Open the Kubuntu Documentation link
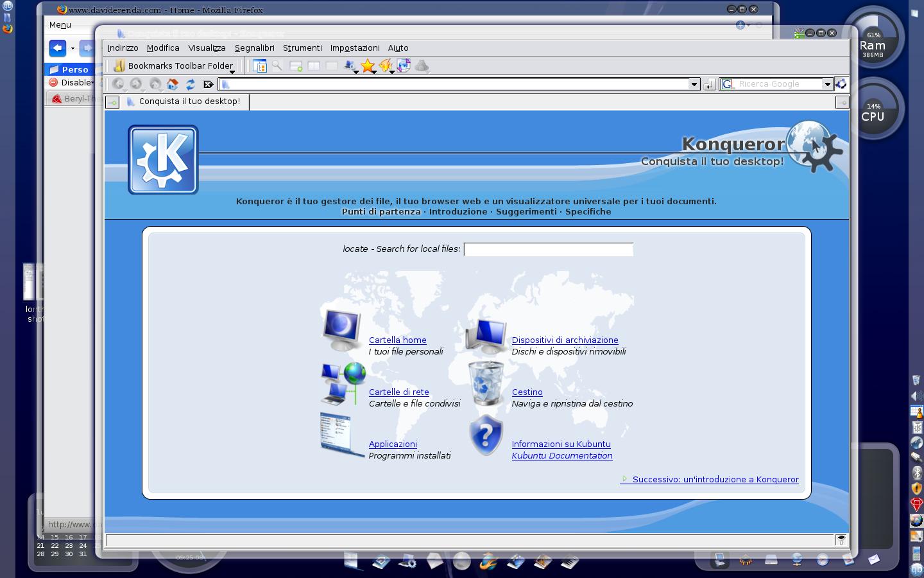The width and height of the screenshot is (924, 578). 562,456
